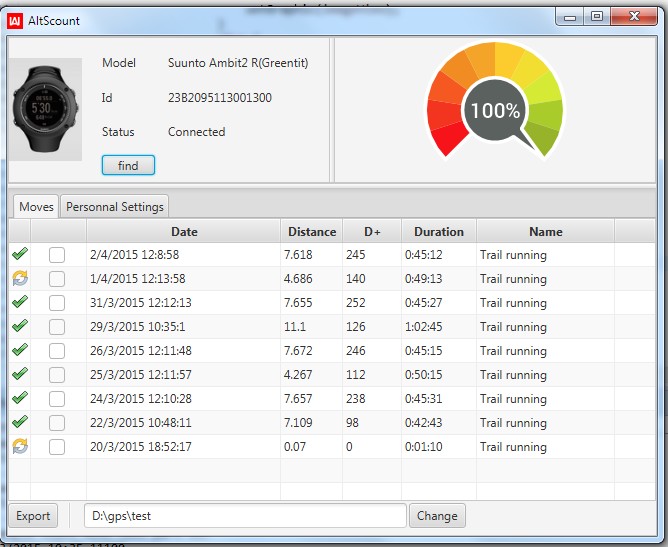Viewport: 668px width, 547px height.
Task: Switch to the Moves tab
Action: (36, 207)
